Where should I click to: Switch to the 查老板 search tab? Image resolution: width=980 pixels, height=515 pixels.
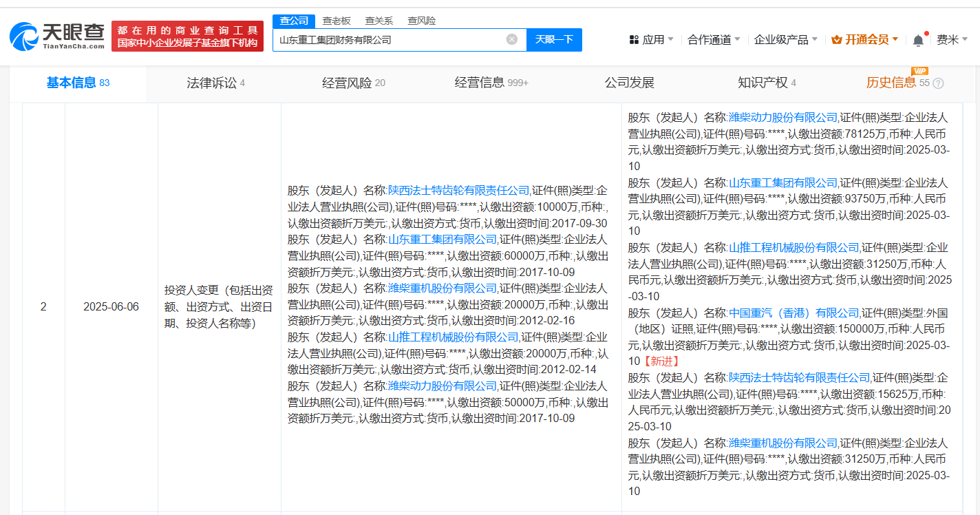click(x=337, y=21)
